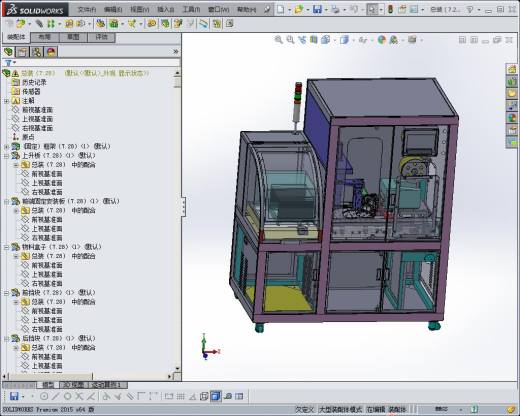Open the Section View icon in view toolbar
The image size is (520, 416).
click(314, 40)
